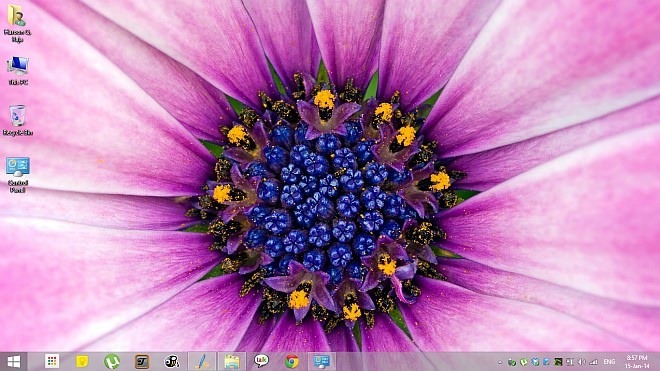Open the This PC desktop icon
Screen dimensions: 660x371
18,71
